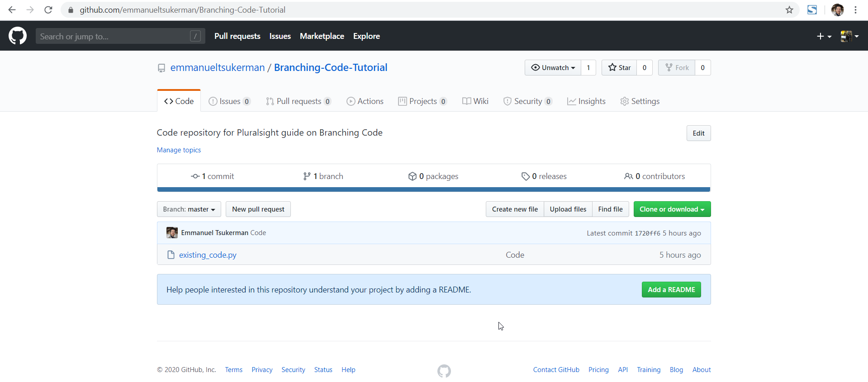View the 1 branch list

tap(323, 176)
